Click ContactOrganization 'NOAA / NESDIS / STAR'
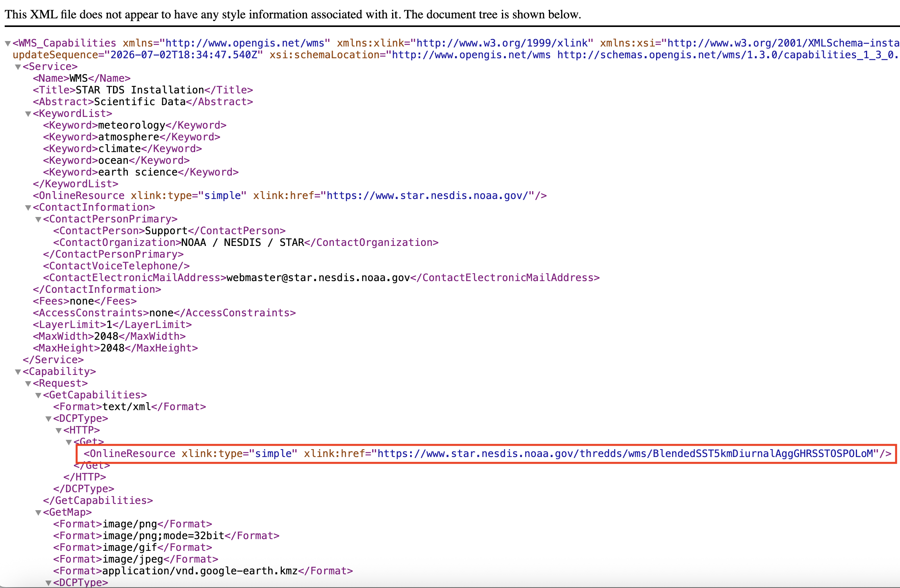The height and width of the screenshot is (588, 900). tap(246, 242)
